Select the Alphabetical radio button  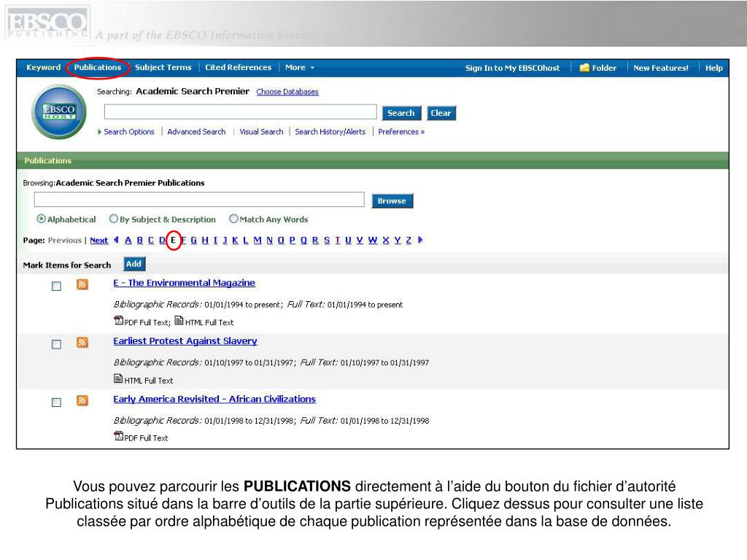click(42, 219)
